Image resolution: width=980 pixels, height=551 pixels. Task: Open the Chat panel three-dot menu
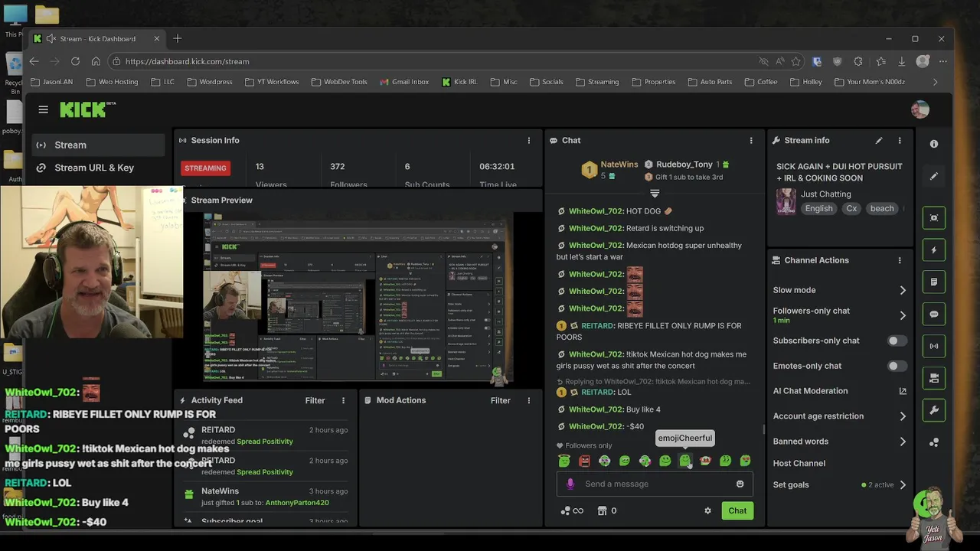click(x=751, y=140)
